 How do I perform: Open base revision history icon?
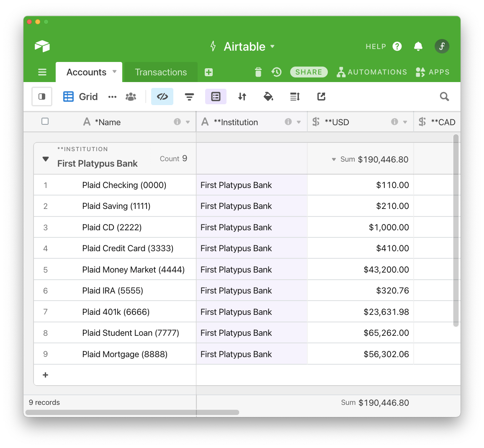point(276,72)
